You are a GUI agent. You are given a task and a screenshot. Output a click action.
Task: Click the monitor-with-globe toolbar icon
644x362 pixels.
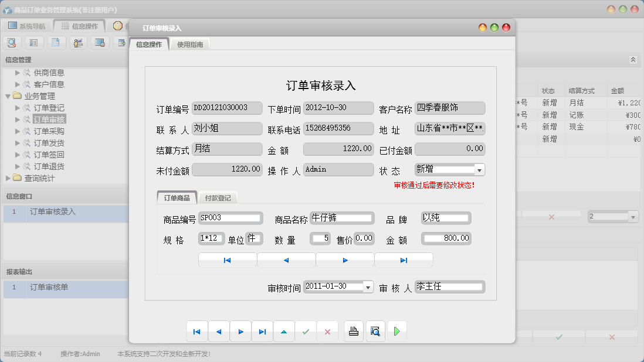[100, 43]
